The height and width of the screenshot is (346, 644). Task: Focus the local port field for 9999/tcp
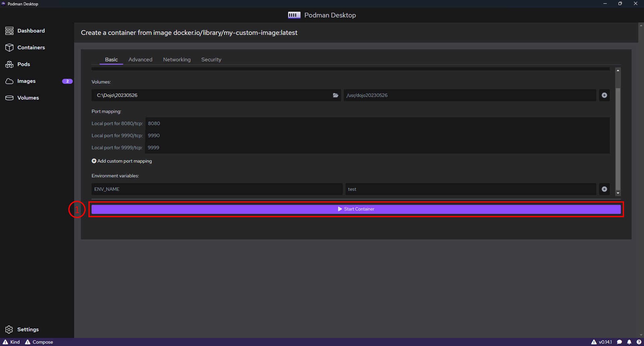(x=377, y=148)
